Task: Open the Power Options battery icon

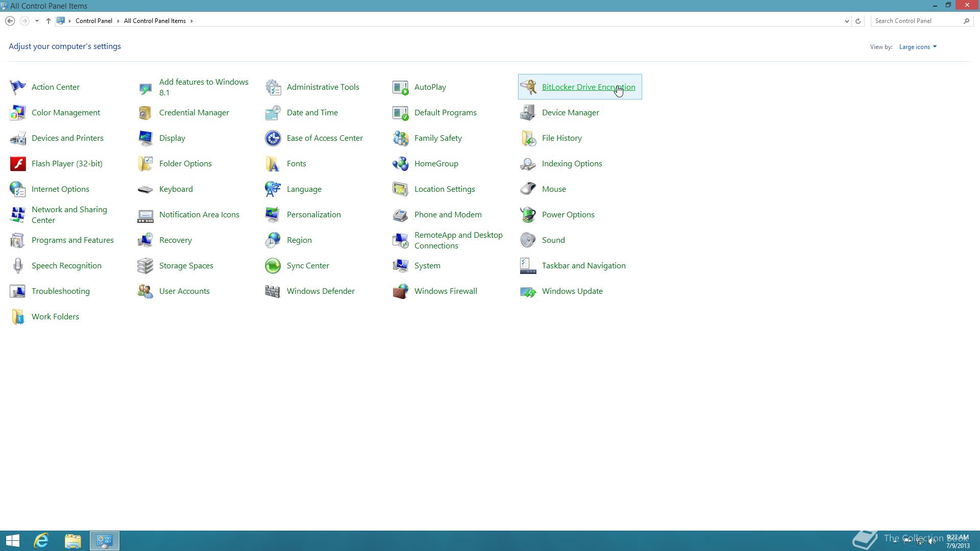Action: point(528,215)
